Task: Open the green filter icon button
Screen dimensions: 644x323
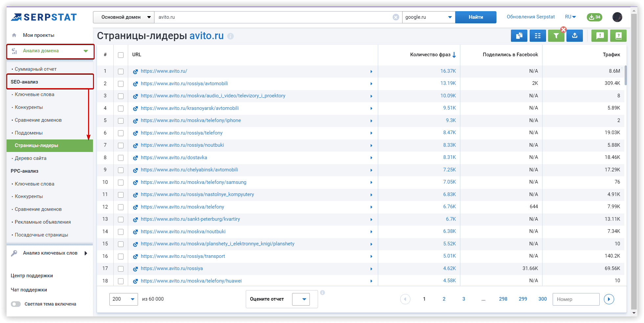Action: click(x=556, y=36)
